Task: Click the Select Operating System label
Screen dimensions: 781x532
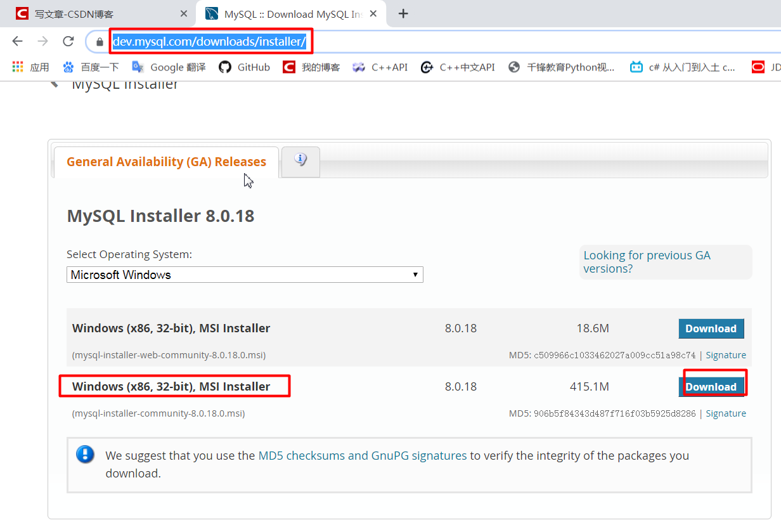Action: pos(129,254)
